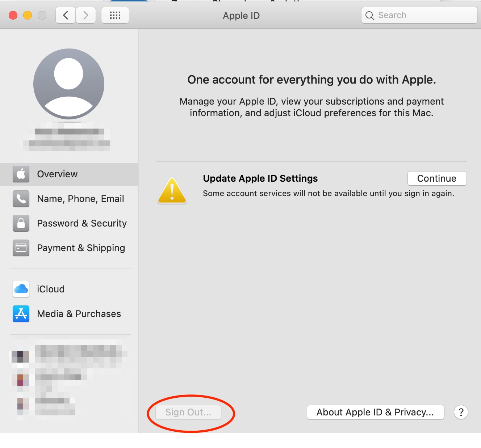
Task: Open About Apple ID & Privacy...
Action: click(375, 412)
